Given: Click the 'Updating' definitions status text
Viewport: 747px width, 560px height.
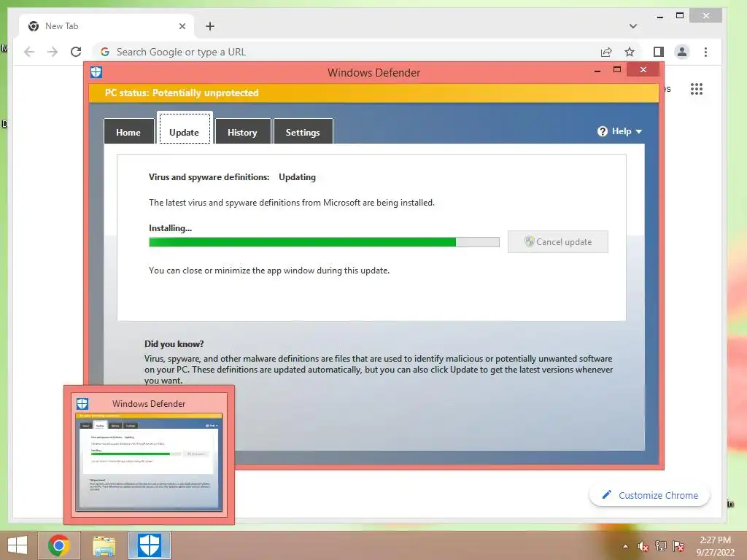Looking at the screenshot, I should pyautogui.click(x=298, y=177).
